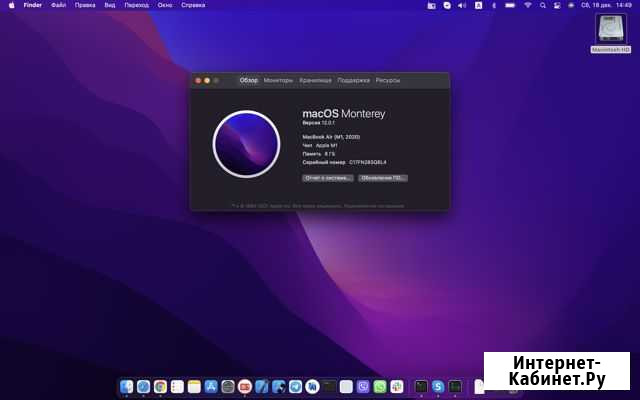The height and width of the screenshot is (400, 640).
Task: Open Google Chrome in the Dock
Action: [160, 386]
